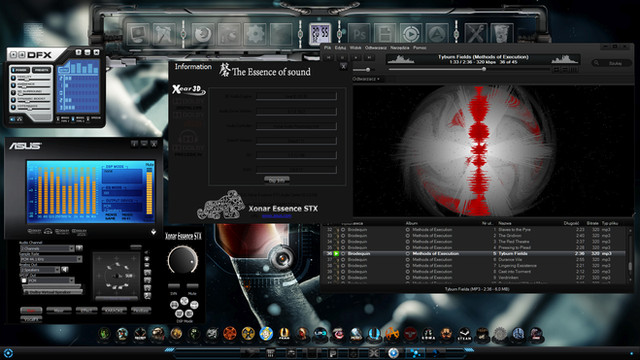The height and width of the screenshot is (360, 640).
Task: Skip to previous track in player
Action: pyautogui.click(x=329, y=58)
